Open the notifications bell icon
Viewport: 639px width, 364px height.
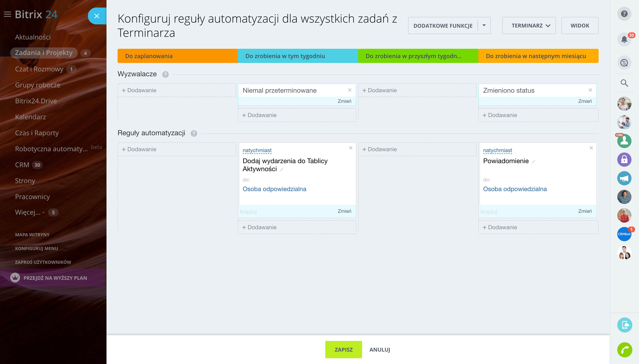click(624, 39)
